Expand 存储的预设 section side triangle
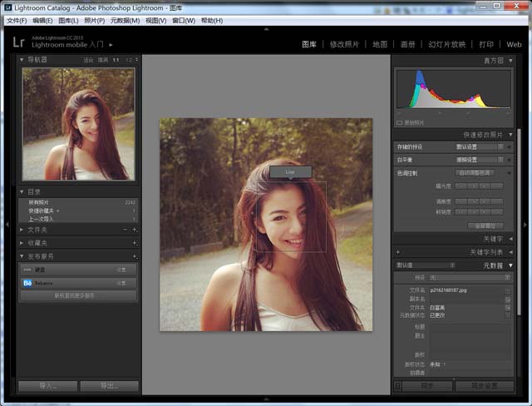This screenshot has width=532, height=406. (x=509, y=146)
